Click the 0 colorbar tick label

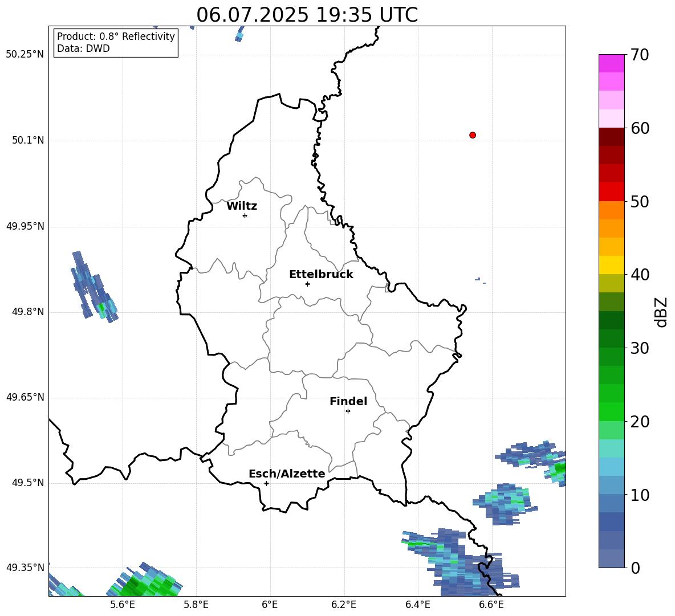(635, 568)
